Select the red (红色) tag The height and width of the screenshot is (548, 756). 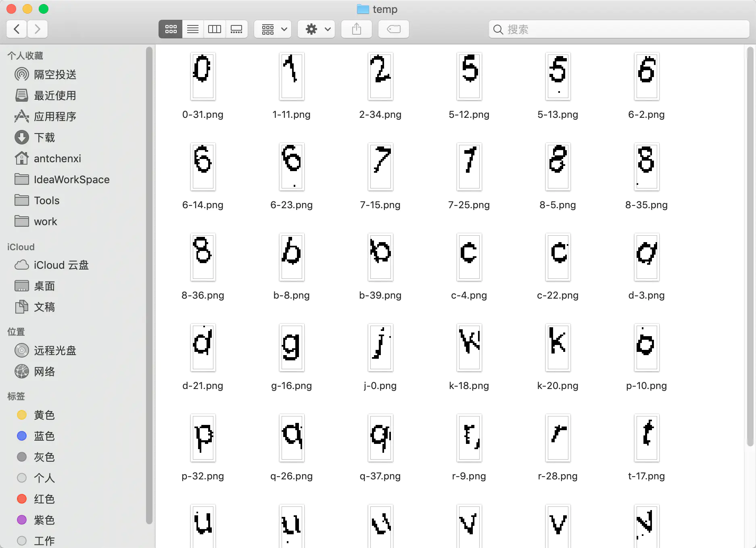[44, 499]
